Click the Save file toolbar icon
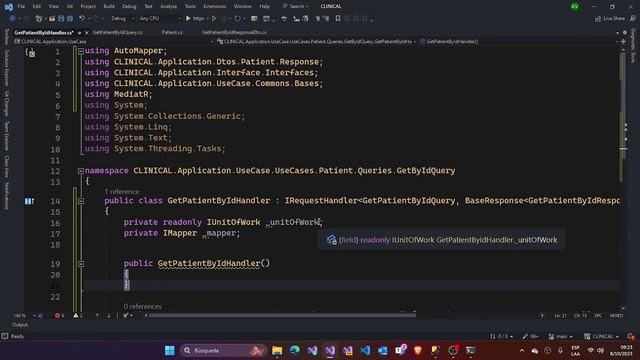640x360 pixels. pos(61,18)
